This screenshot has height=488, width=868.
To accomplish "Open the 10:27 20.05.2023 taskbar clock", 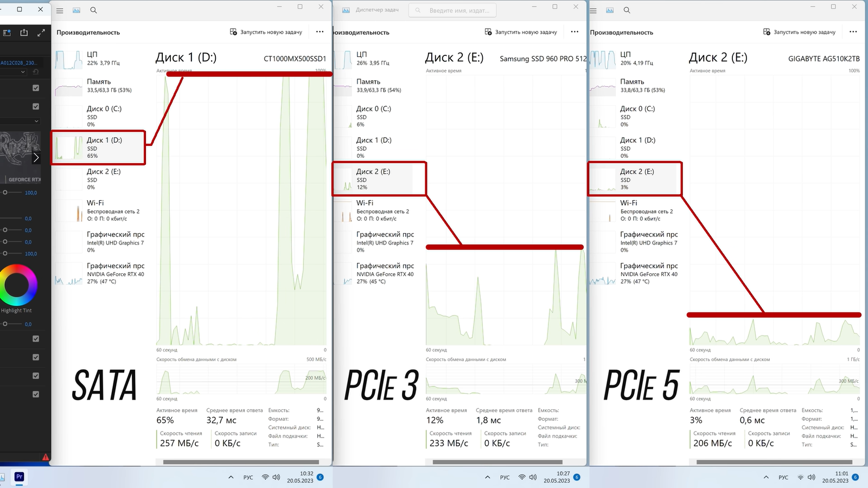I will [x=557, y=477].
